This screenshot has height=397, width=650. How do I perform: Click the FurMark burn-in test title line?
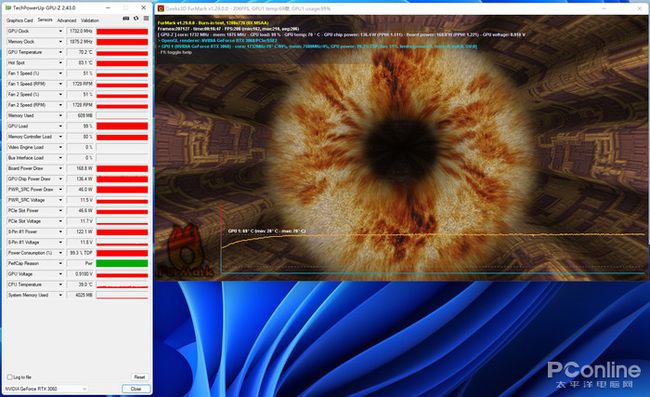pyautogui.click(x=213, y=23)
